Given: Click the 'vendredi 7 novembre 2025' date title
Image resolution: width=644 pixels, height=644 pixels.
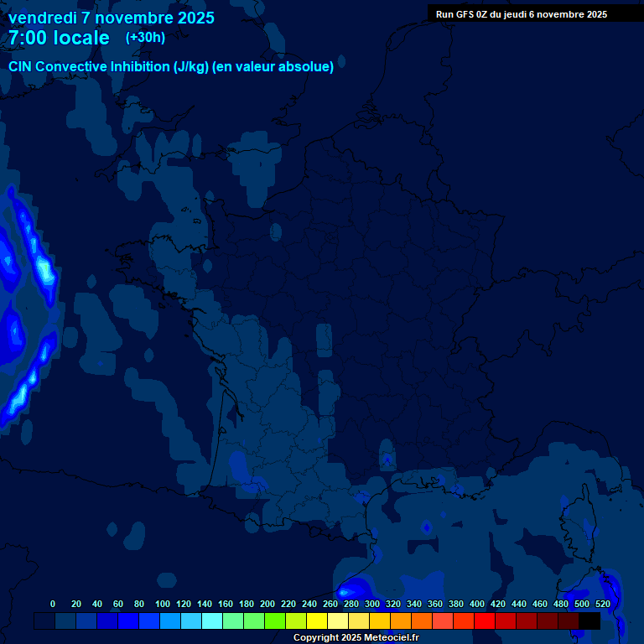Looking at the screenshot, I should [x=111, y=18].
